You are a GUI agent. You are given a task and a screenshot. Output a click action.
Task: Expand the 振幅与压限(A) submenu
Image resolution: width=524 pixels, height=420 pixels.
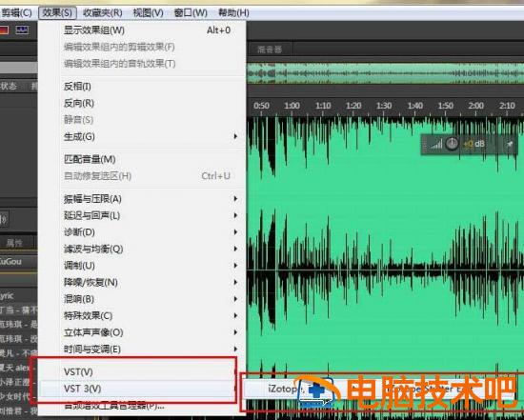(x=143, y=199)
